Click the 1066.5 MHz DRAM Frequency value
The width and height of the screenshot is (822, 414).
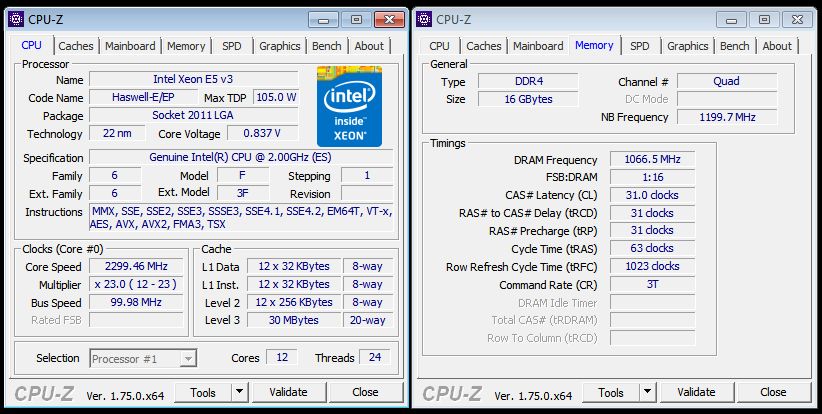652,159
